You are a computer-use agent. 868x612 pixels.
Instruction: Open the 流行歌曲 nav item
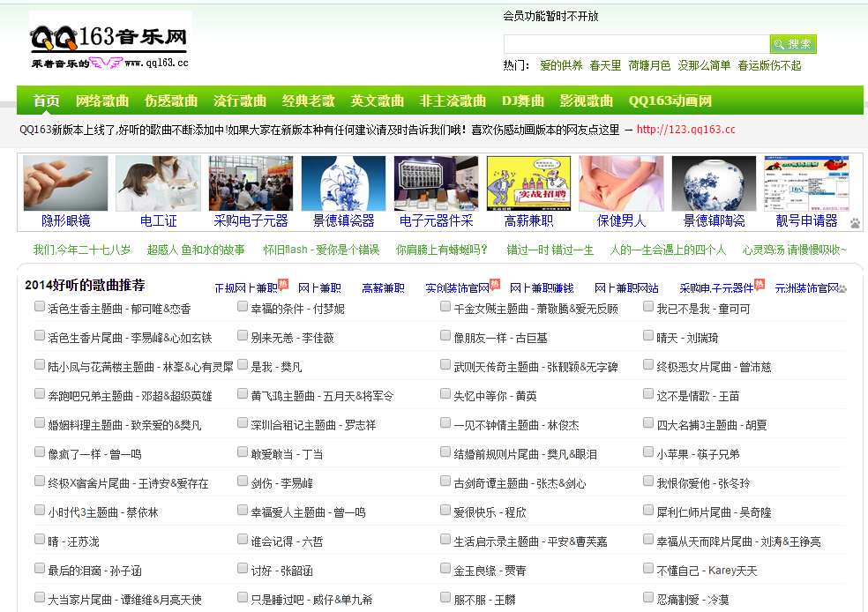click(239, 101)
